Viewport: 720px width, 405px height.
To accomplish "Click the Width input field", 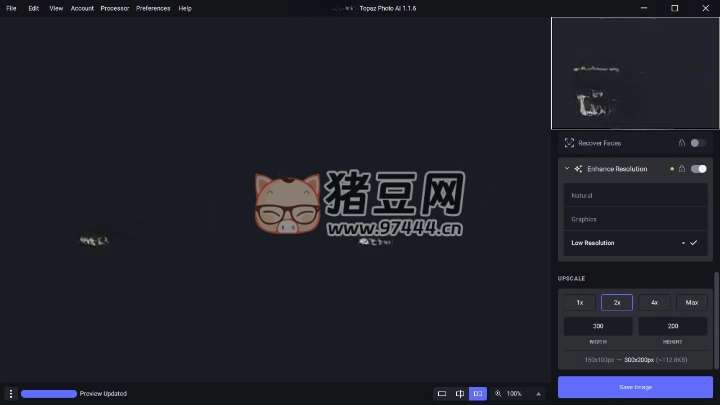I will click(x=598, y=326).
